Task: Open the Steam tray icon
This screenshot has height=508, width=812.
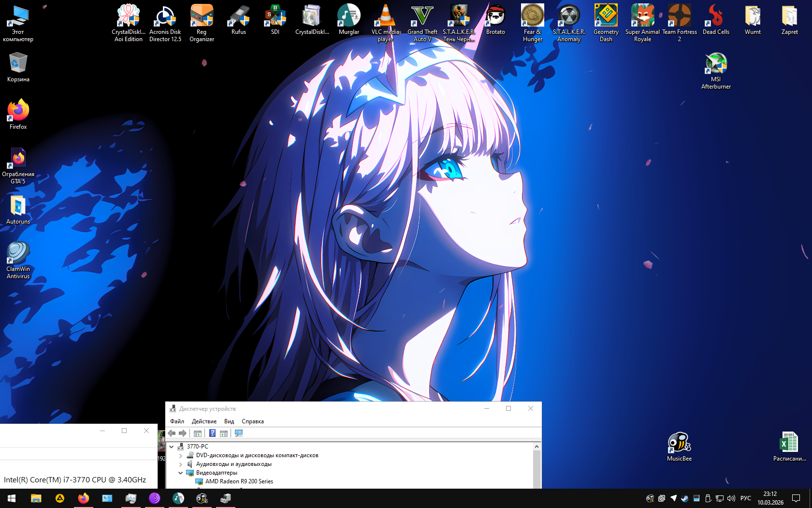Action: [x=684, y=498]
